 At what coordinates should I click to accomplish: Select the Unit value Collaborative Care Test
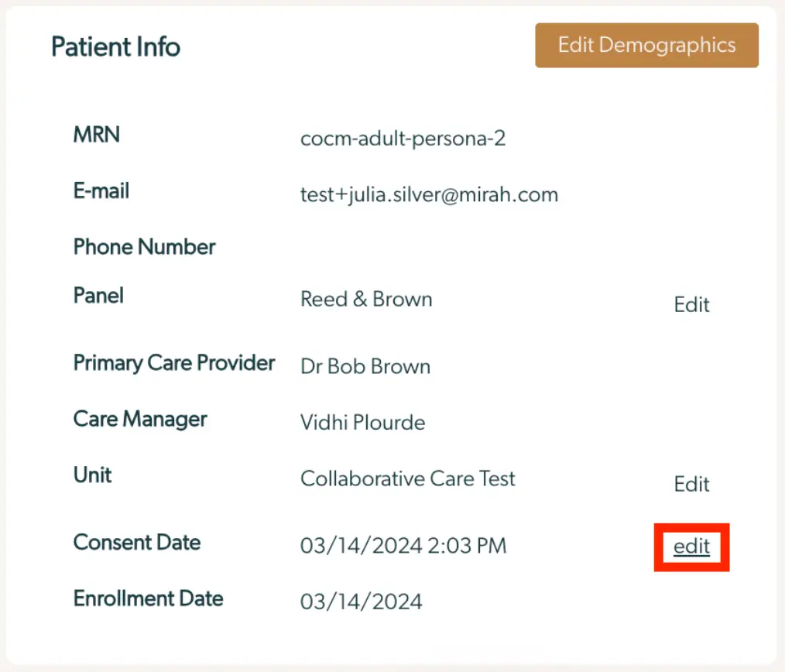coord(407,478)
